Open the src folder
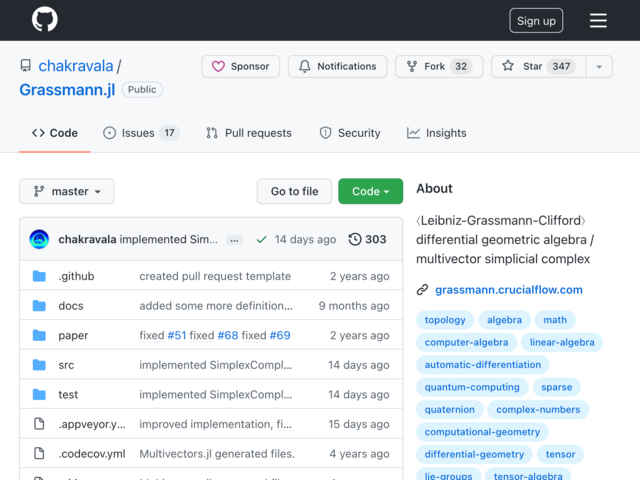Viewport: 640px width, 480px height. pyautogui.click(x=66, y=365)
